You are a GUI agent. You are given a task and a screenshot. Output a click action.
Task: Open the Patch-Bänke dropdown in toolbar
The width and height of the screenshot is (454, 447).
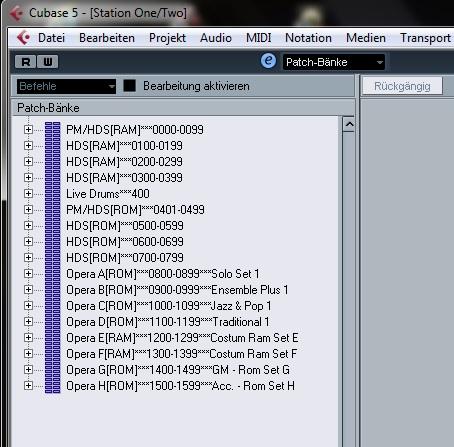[x=334, y=62]
